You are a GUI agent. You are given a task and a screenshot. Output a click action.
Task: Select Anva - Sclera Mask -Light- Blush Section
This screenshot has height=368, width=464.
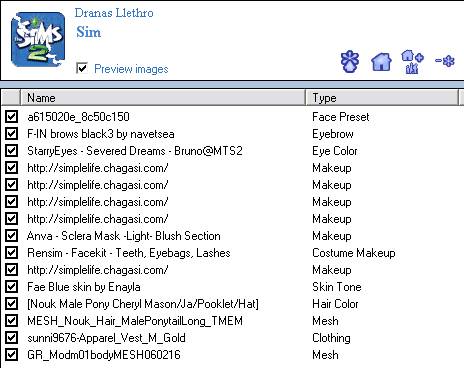(124, 236)
